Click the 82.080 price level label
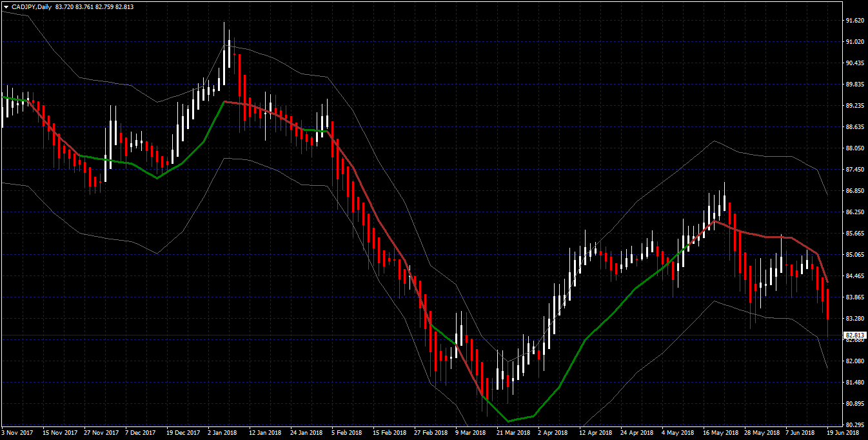Screen dimensions: 868x440 (x=854, y=361)
